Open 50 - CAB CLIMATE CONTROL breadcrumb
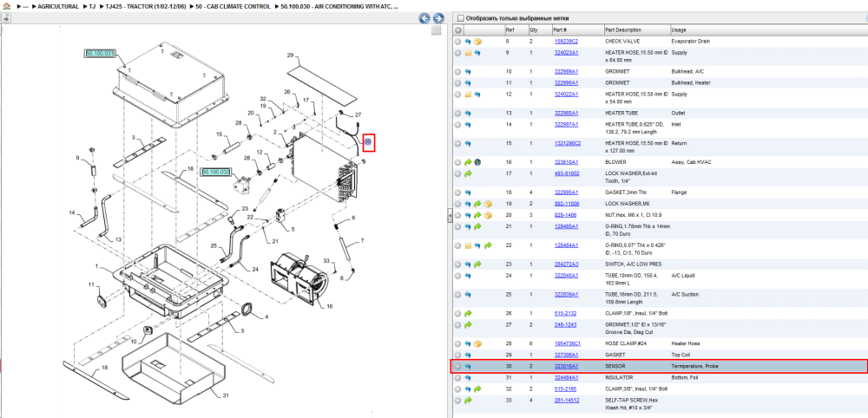Image resolution: width=868 pixels, height=418 pixels. [x=233, y=7]
